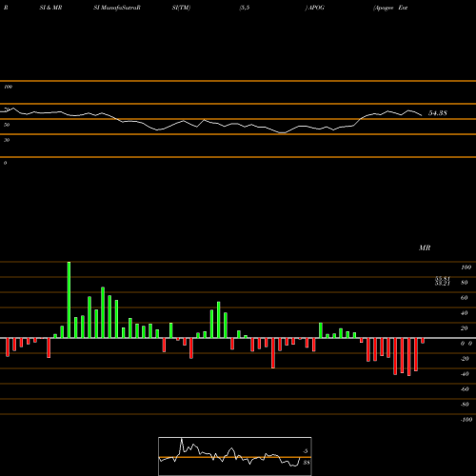Click the '38' value in mini chart
Image resolution: width=476 pixels, height=476 pixels.
[307, 463]
